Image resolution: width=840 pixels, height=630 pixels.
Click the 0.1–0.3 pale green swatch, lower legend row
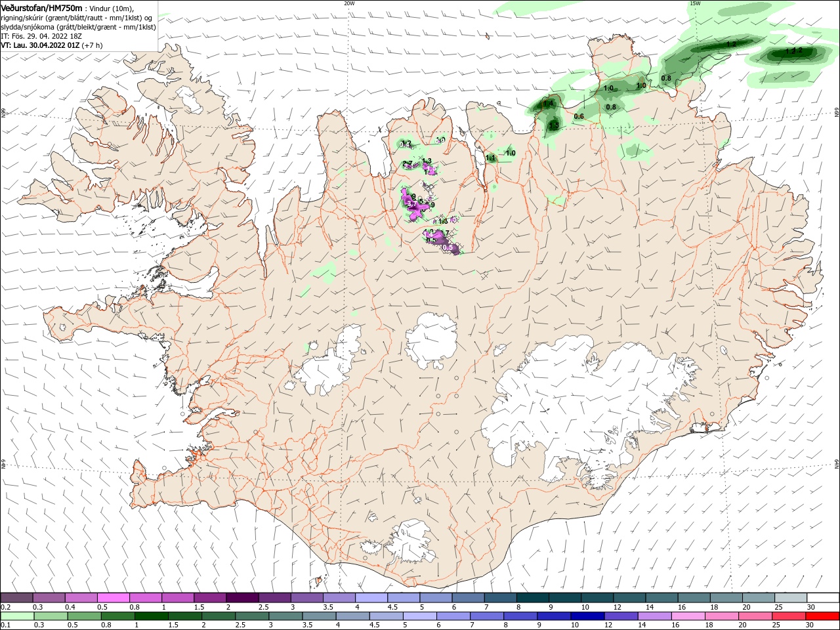[x=18, y=616]
